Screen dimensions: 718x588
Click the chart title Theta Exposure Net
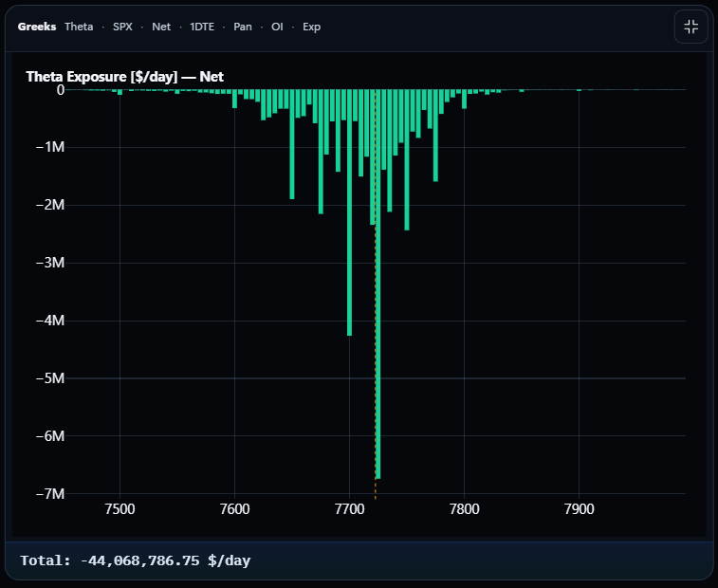click(124, 77)
